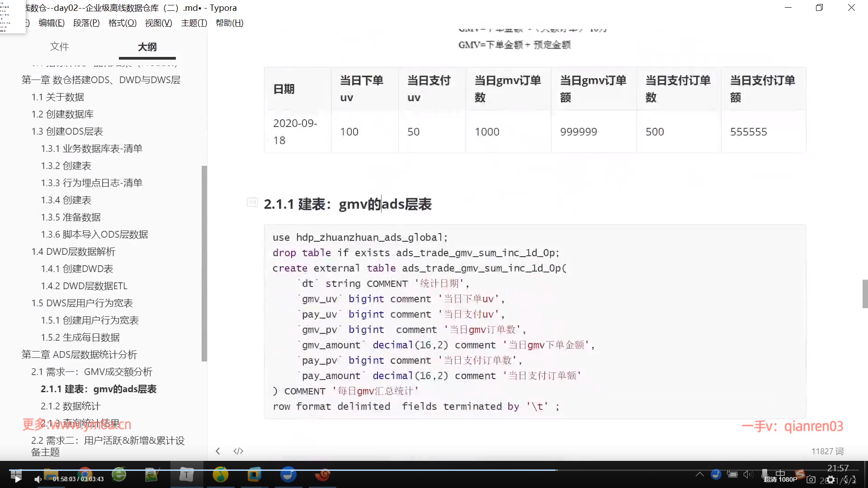Select the 超清 1080P quality option

780,479
